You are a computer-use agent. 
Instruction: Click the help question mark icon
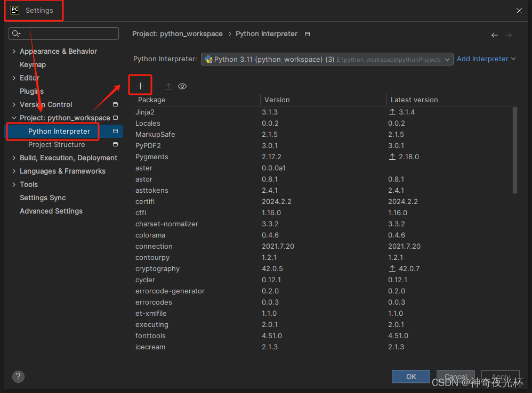click(18, 376)
